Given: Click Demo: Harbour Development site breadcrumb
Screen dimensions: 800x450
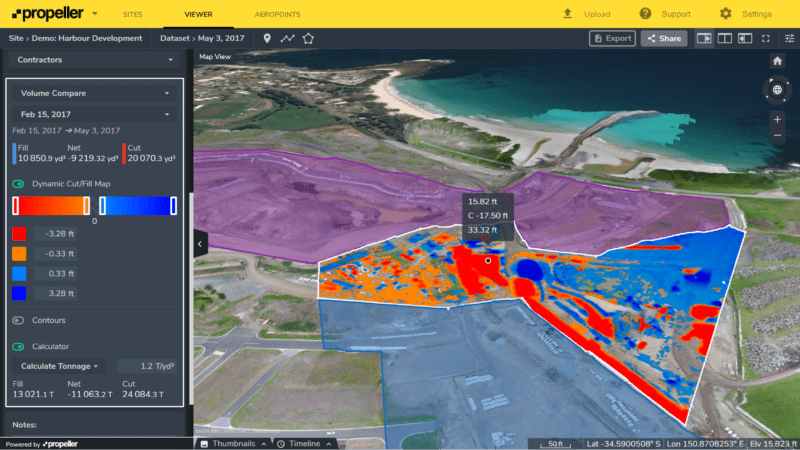Looking at the screenshot, I should [87, 38].
